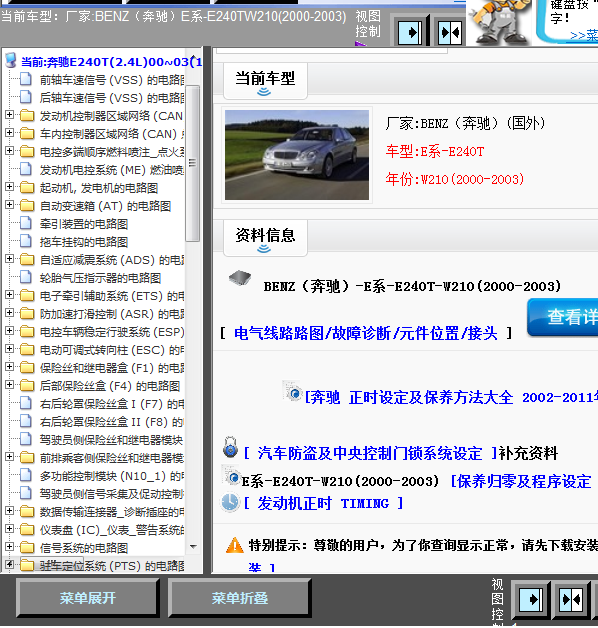Open the 奔驰 正时设定及保养方法大全 link
Screen dimensions: 598x628
tap(451, 398)
